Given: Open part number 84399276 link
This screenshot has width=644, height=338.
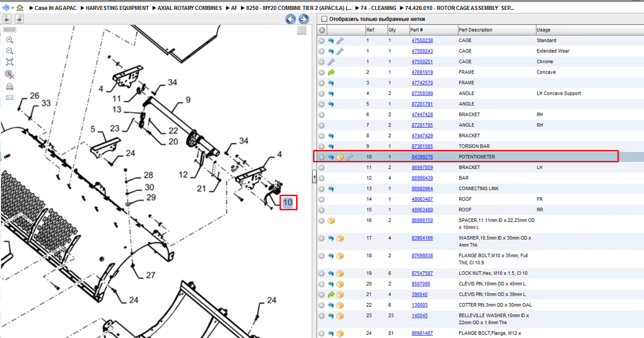Looking at the screenshot, I should [422, 157].
